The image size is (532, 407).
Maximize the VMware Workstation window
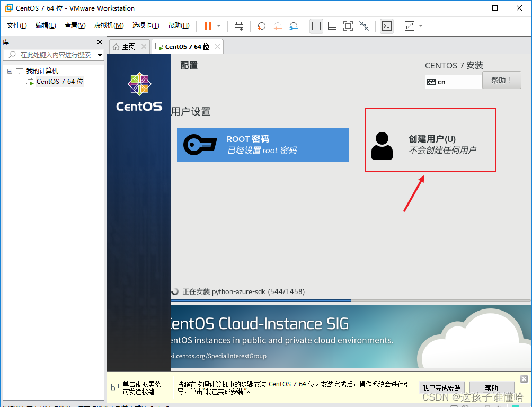pos(495,8)
